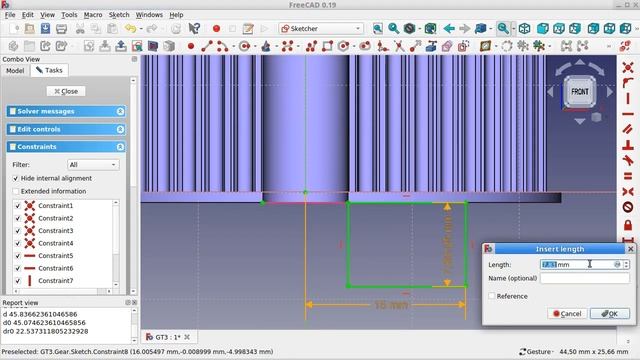The image size is (640, 360).
Task: Open the macro editor notepad icon
Action: tap(248, 29)
